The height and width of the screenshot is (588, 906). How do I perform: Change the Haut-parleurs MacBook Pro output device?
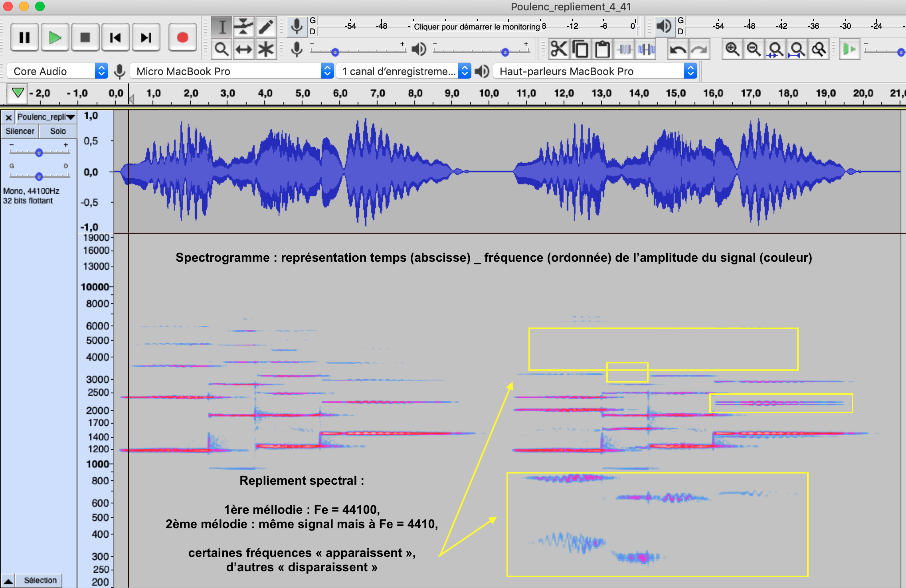595,71
